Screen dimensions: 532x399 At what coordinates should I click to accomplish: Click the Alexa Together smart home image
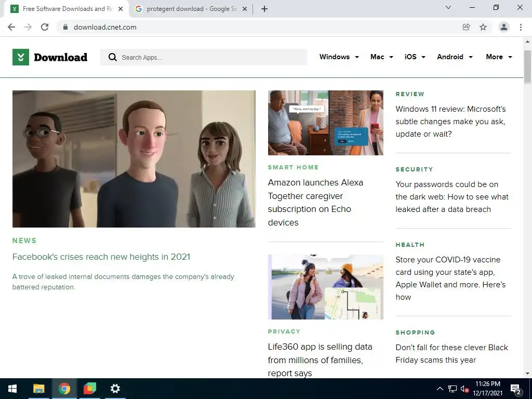(x=326, y=123)
